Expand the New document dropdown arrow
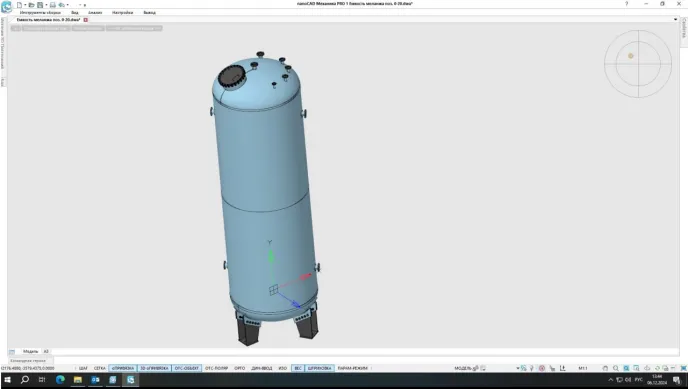 [x=25, y=5]
